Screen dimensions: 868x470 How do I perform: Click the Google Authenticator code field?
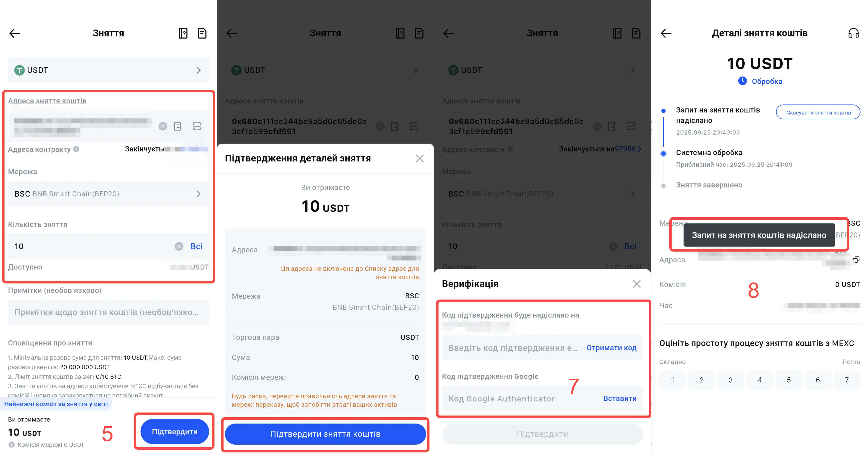[519, 399]
